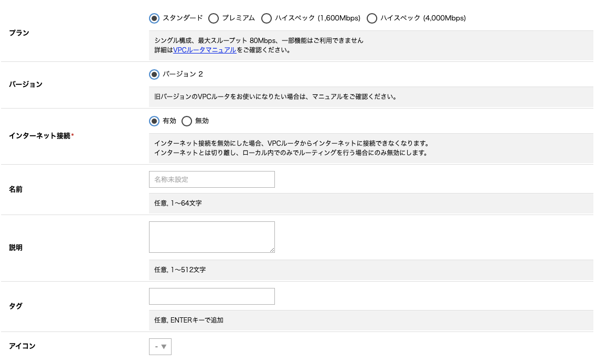
Task: Disable internet connection via 無効 option
Action: coord(187,121)
